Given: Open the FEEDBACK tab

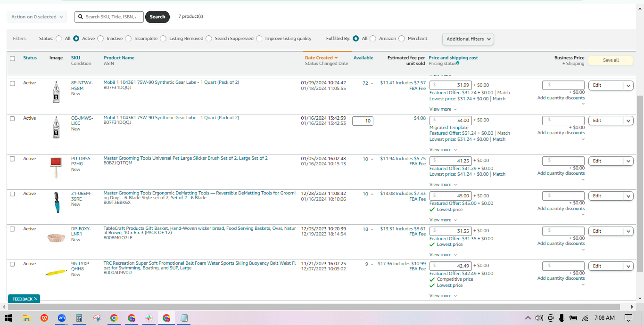Looking at the screenshot, I should tap(22, 299).
